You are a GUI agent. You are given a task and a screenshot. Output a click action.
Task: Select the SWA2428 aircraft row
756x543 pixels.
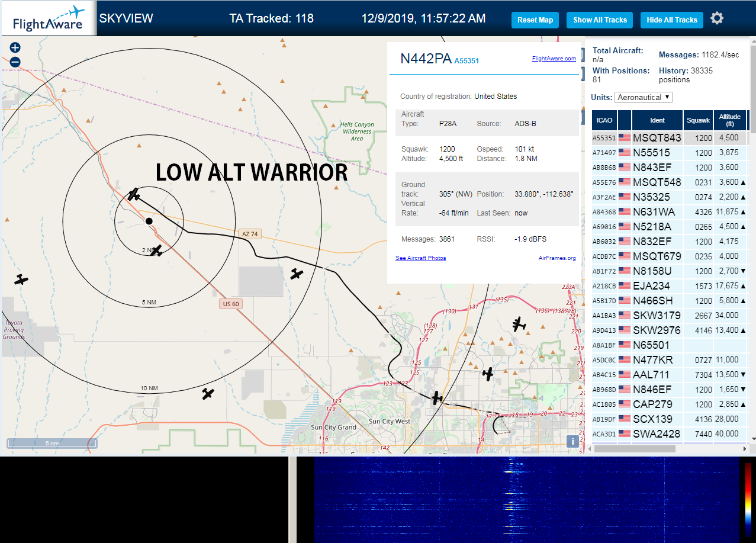tap(670, 434)
